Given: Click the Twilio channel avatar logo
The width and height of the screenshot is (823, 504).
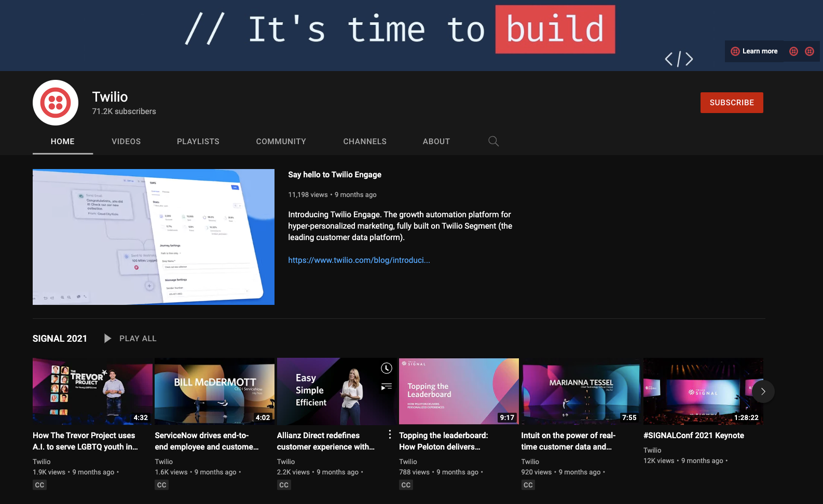Looking at the screenshot, I should point(56,103).
